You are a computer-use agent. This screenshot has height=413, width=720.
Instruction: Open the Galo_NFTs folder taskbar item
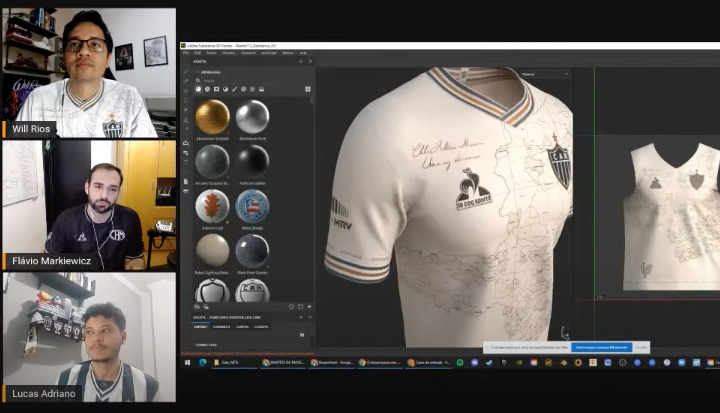235,362
